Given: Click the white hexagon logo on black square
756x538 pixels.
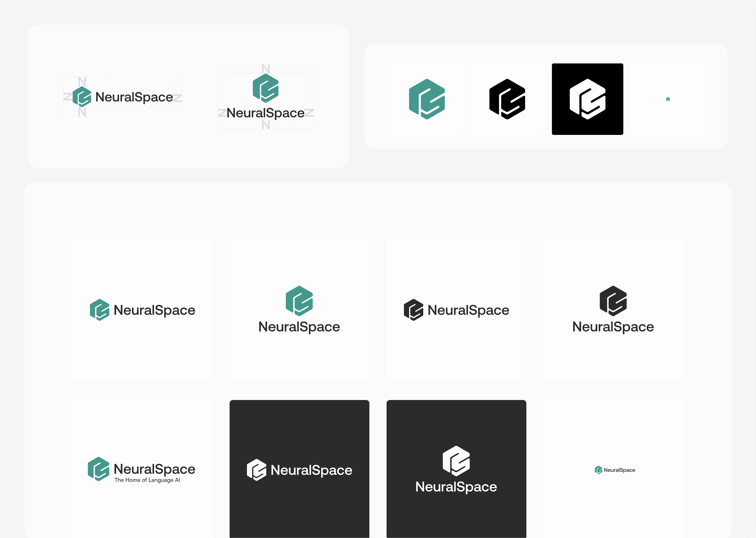Looking at the screenshot, I should pos(588,99).
